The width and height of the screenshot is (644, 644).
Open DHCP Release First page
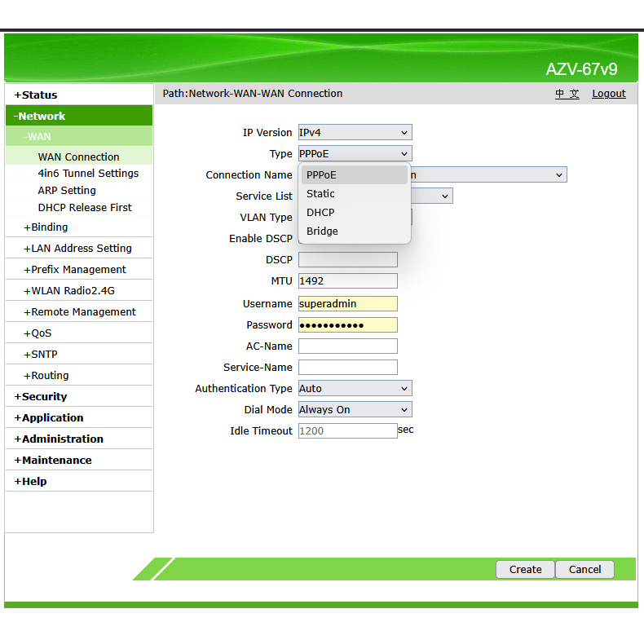[x=85, y=208]
